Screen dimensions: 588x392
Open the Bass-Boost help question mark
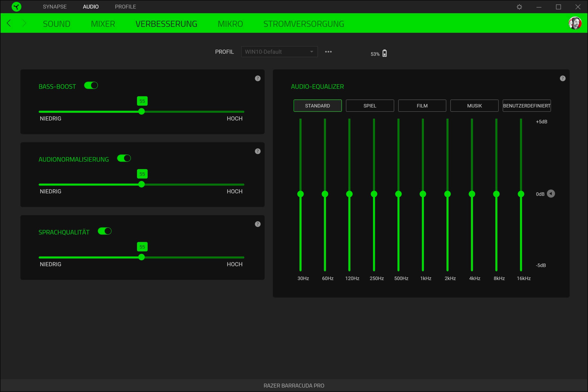(257, 79)
